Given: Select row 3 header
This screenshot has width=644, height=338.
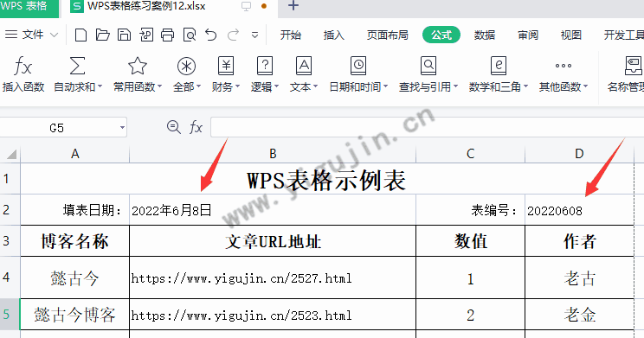Looking at the screenshot, I should coord(10,241).
